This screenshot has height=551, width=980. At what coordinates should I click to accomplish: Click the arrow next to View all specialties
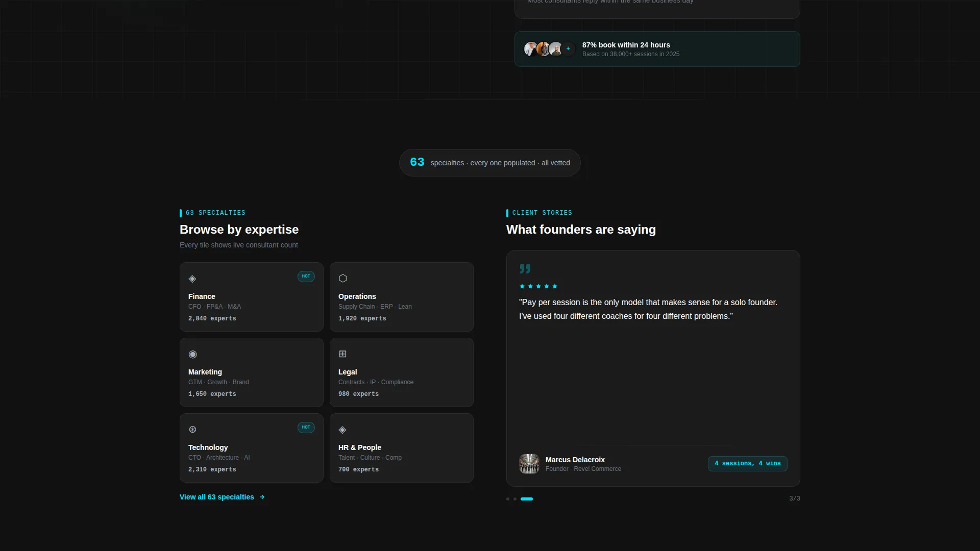pyautogui.click(x=262, y=497)
